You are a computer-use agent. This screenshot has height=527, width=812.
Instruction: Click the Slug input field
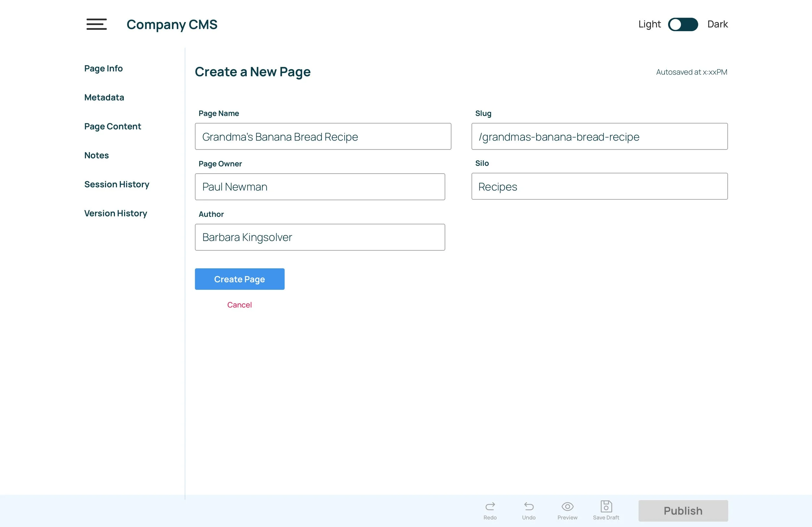599,136
